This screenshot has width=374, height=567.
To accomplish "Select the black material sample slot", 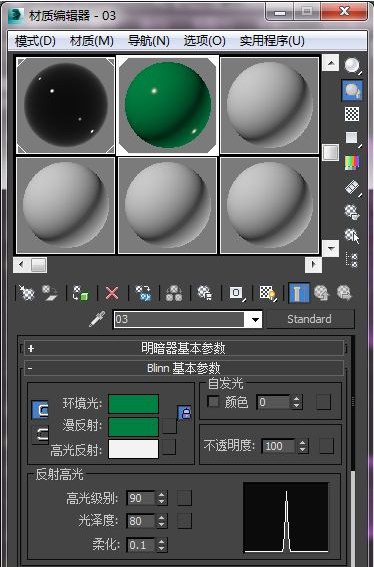I will (65, 105).
